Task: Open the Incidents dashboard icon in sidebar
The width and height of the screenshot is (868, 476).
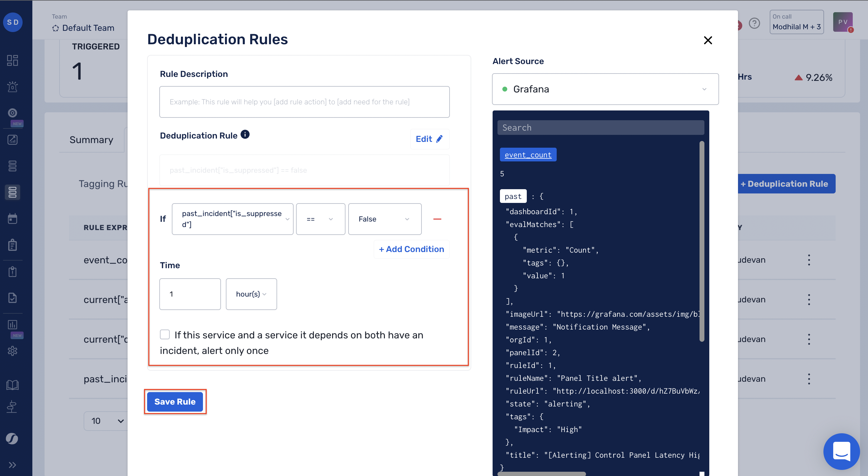Action: coord(13,60)
